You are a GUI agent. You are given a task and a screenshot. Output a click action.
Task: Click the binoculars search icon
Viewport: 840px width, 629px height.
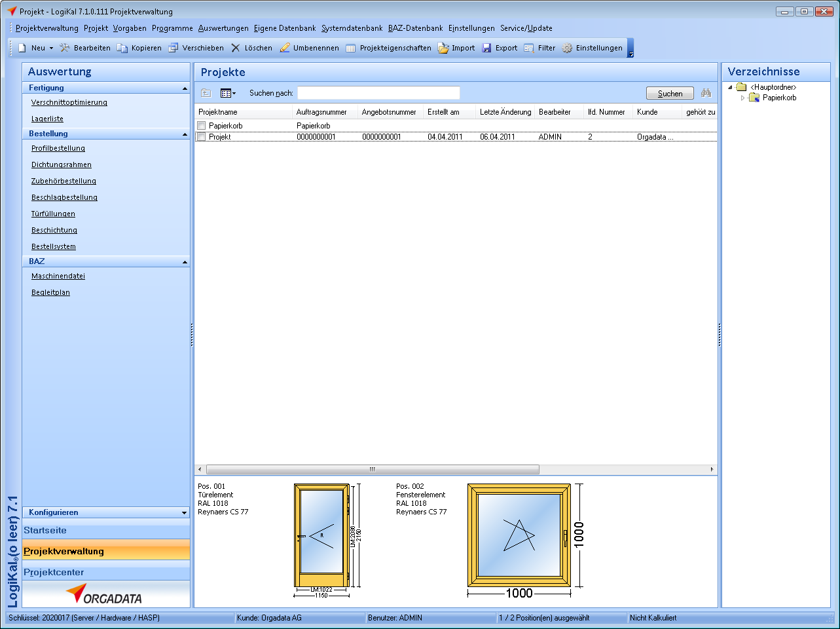tap(706, 93)
